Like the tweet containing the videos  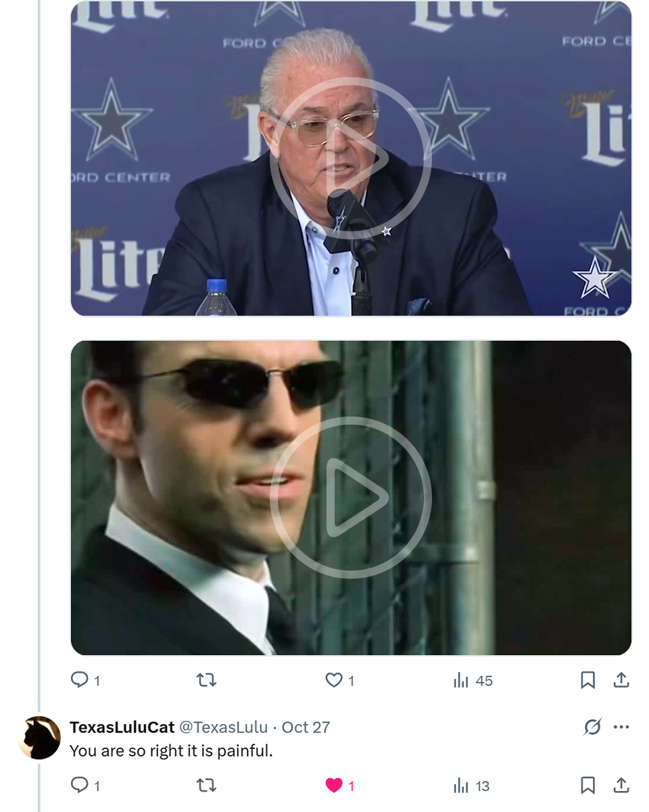click(334, 679)
